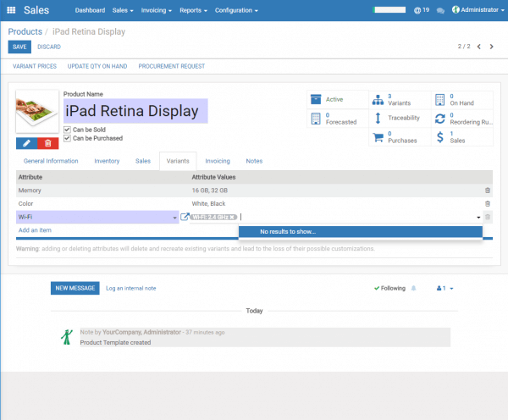Image resolution: width=508 pixels, height=420 pixels.
Task: Open the Wi-Fi attribute dropdown arrow
Action: point(174,218)
